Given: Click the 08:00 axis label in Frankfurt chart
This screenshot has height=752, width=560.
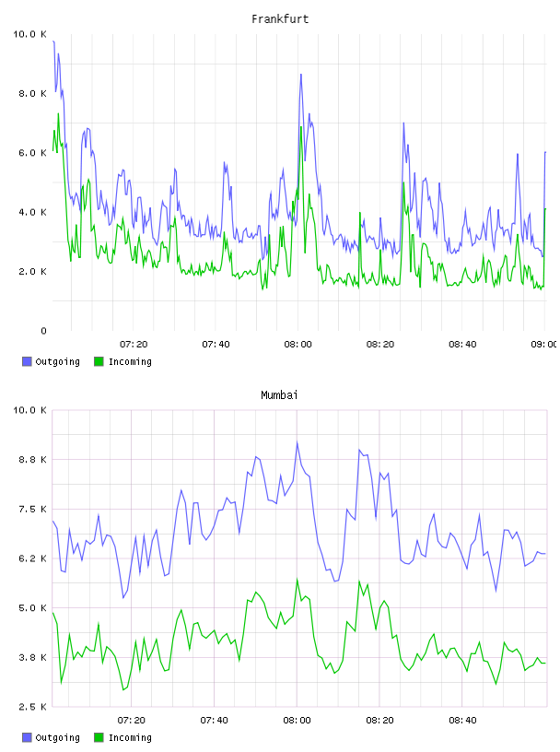Looking at the screenshot, I should click(x=297, y=345).
